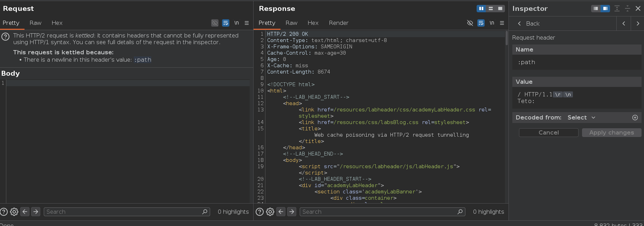Screen dimensions: 644x226
Task: Show next header in Inspector
Action: [x=638, y=23]
